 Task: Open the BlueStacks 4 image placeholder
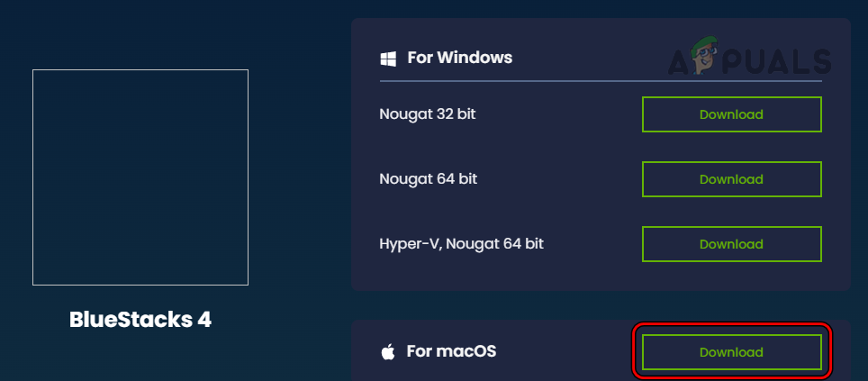pos(140,177)
